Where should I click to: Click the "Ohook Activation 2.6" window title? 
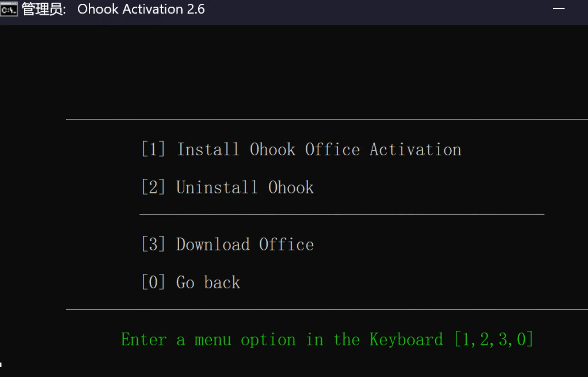(141, 9)
